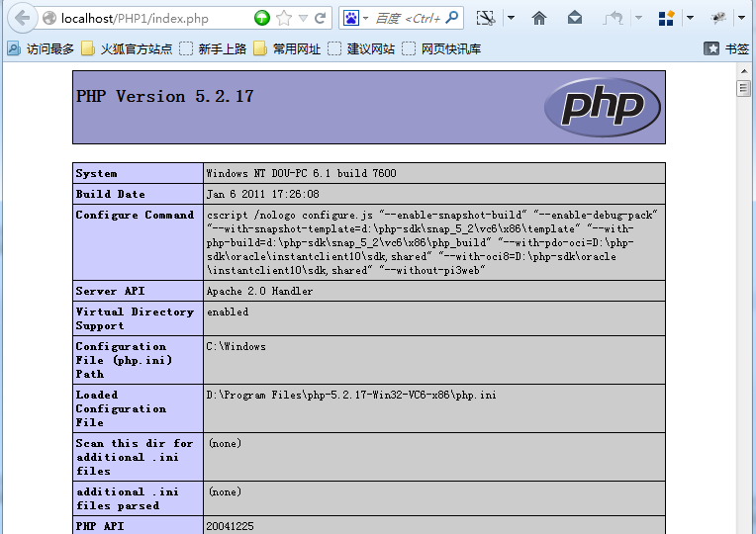This screenshot has width=756, height=534.
Task: Click the PHP logo image link
Action: coord(603,107)
